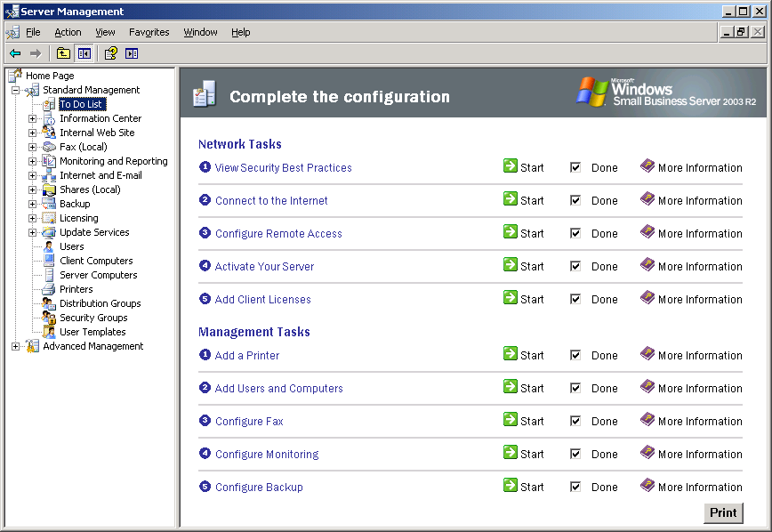The width and height of the screenshot is (772, 532).
Task: Click the Show/Hide Action Pane icon
Action: [132, 53]
